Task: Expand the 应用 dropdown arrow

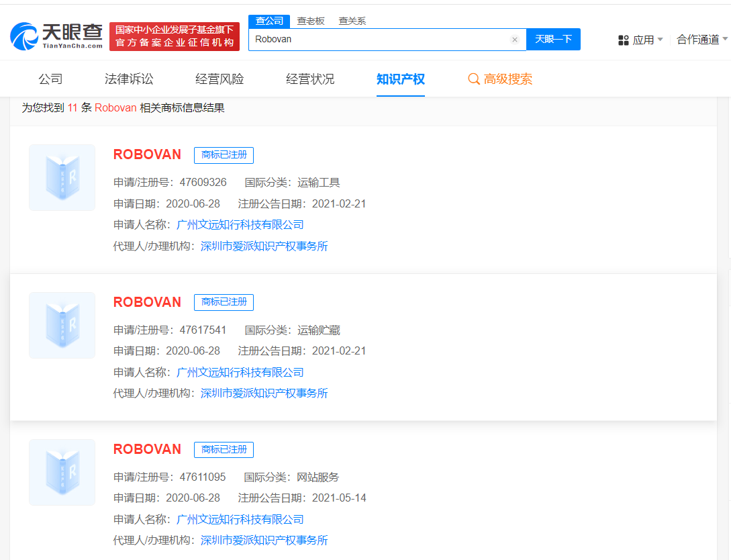Action: pos(660,40)
